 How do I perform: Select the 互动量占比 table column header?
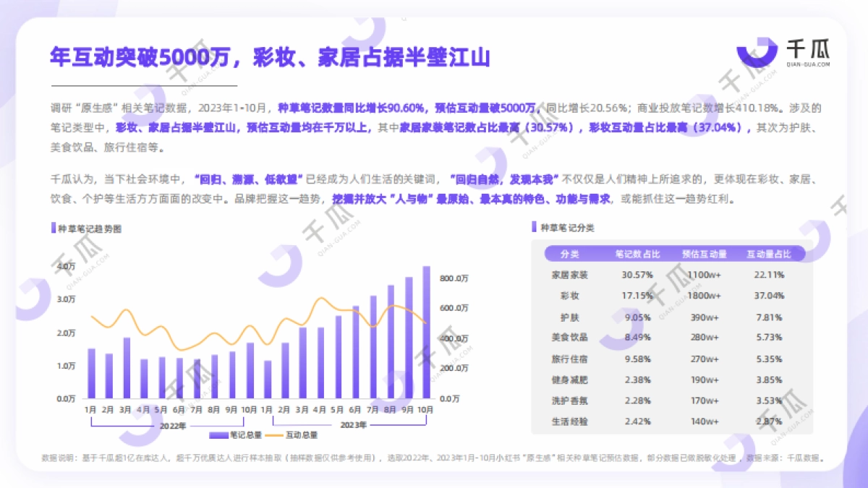[x=770, y=254]
